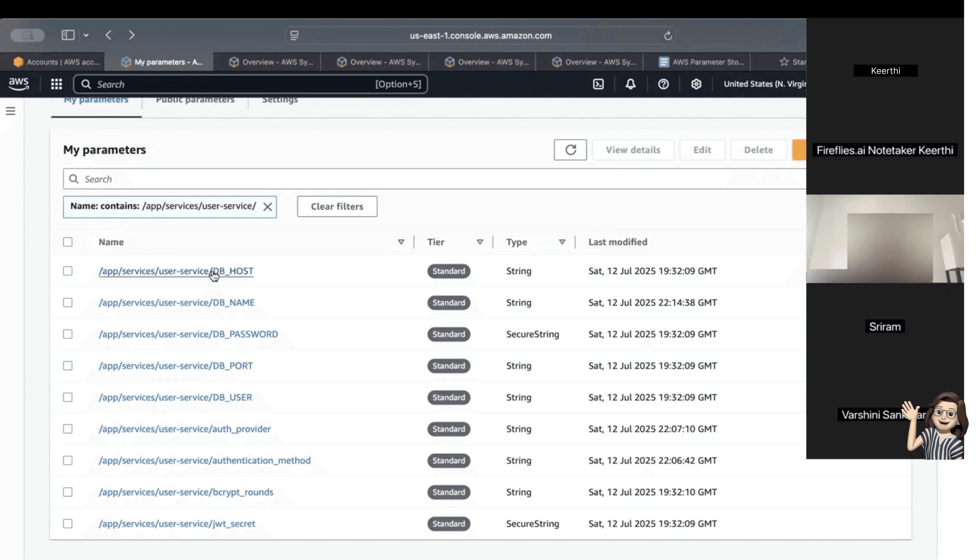Refresh the My parameters table
Screen dimensions: 980x560
pos(570,150)
